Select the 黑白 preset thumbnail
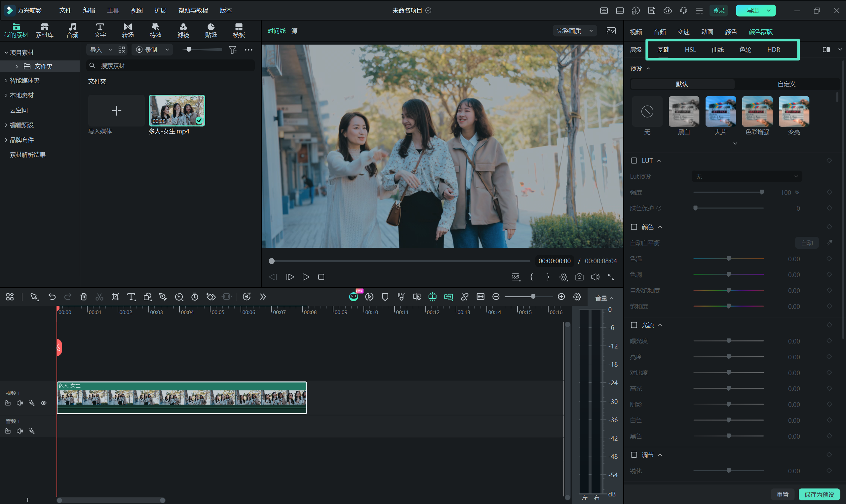 (x=684, y=111)
